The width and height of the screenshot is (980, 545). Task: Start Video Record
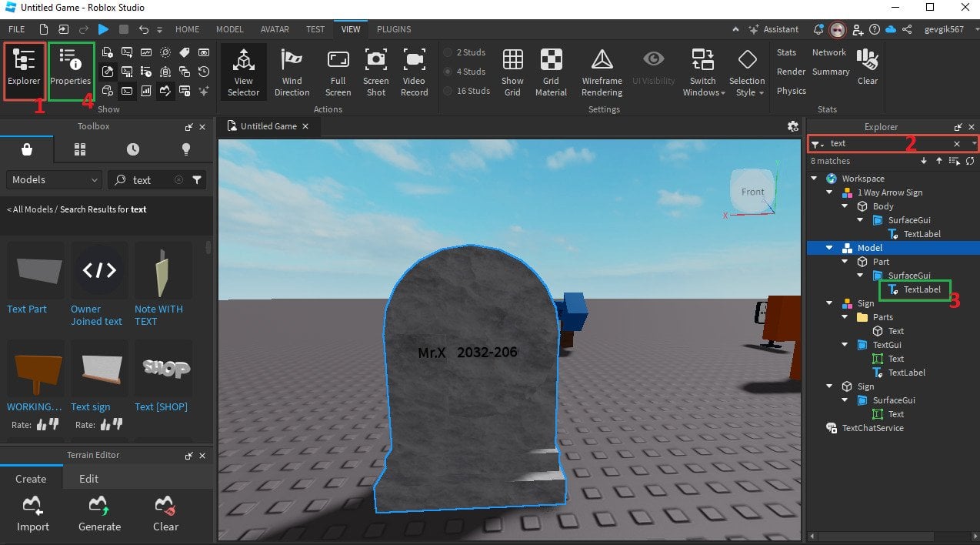pos(414,72)
